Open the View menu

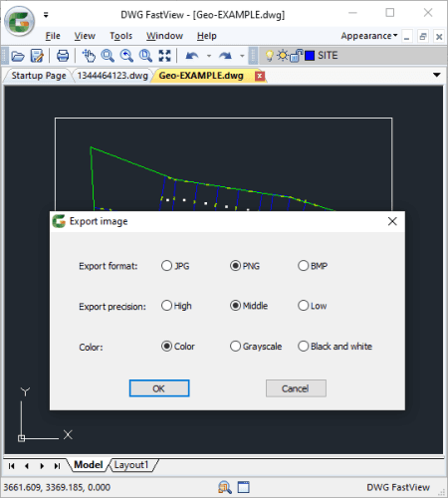coord(85,36)
